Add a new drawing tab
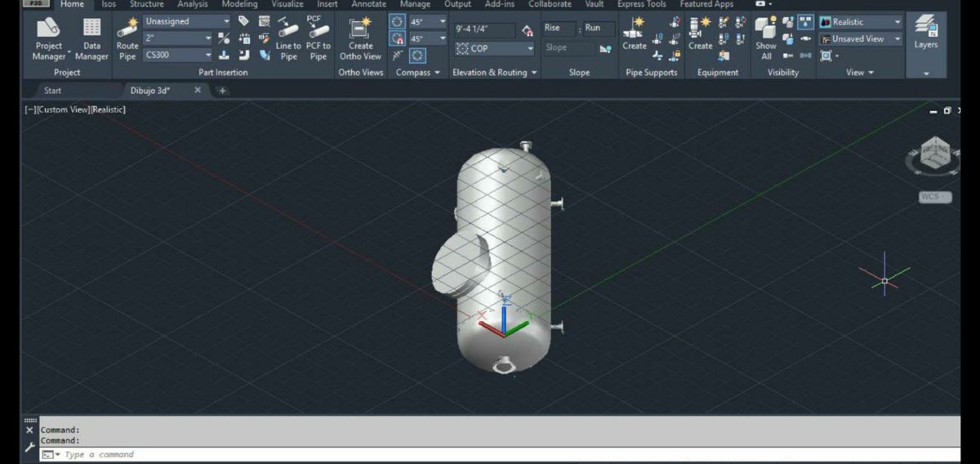Image resolution: width=980 pixels, height=464 pixels. point(222,91)
